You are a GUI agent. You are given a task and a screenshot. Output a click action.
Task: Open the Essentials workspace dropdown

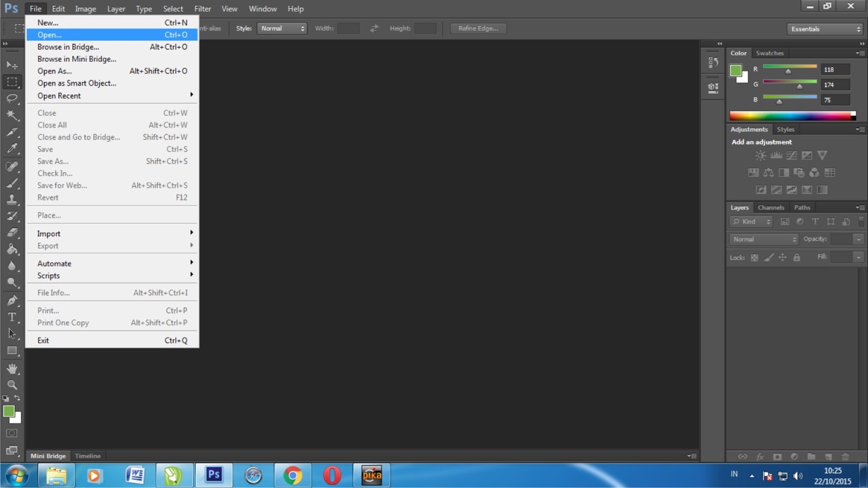[825, 29]
